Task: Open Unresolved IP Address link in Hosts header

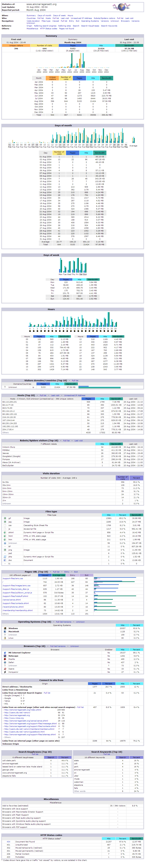Action: (x=75, y=395)
